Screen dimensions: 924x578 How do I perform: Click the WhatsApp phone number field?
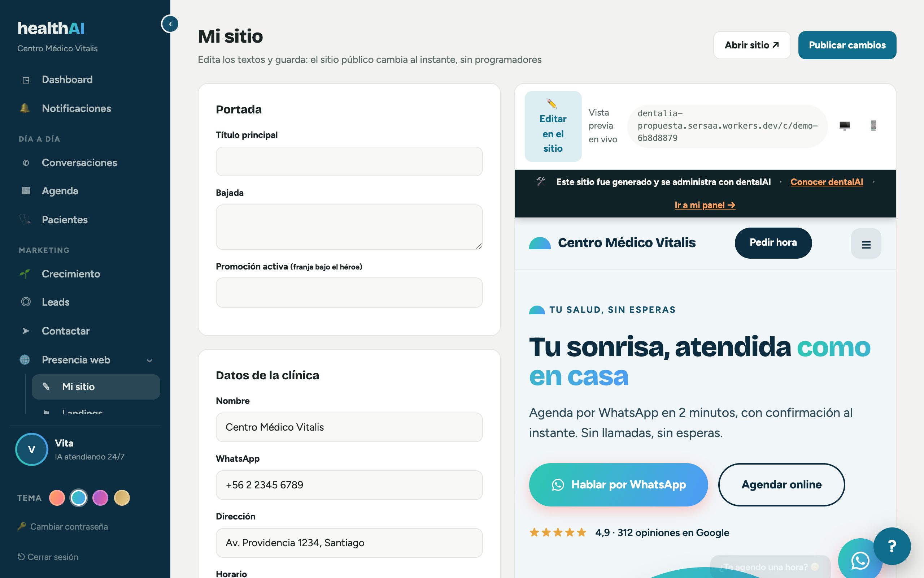tap(349, 485)
